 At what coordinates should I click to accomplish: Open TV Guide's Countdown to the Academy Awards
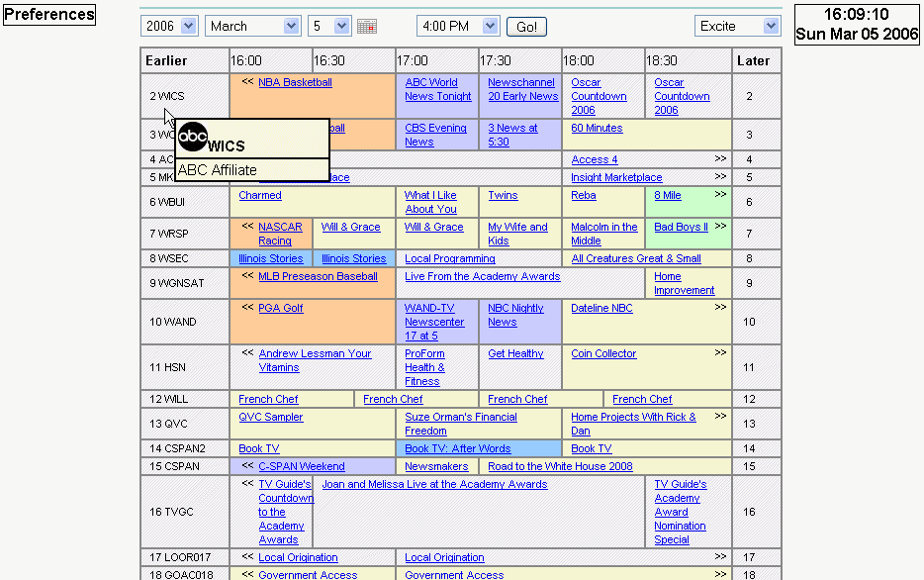pyautogui.click(x=285, y=512)
